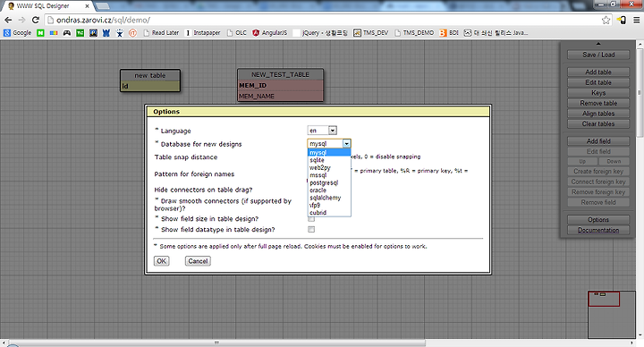Open the Google bookmark
The image size is (644, 347).
click(x=18, y=33)
